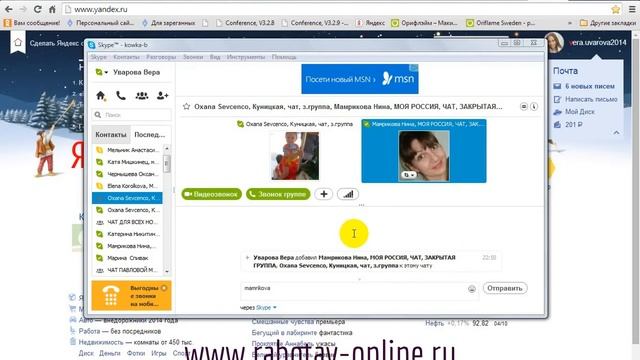Click contacts list scroll up arrow
The height and width of the screenshot is (360, 640).
click(167, 149)
